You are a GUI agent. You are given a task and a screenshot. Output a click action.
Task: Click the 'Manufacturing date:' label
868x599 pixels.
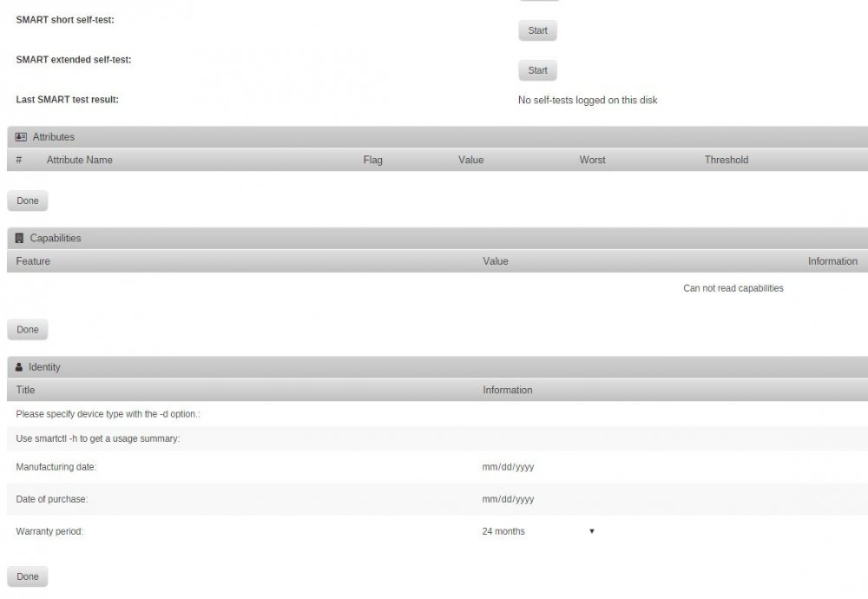[56, 467]
